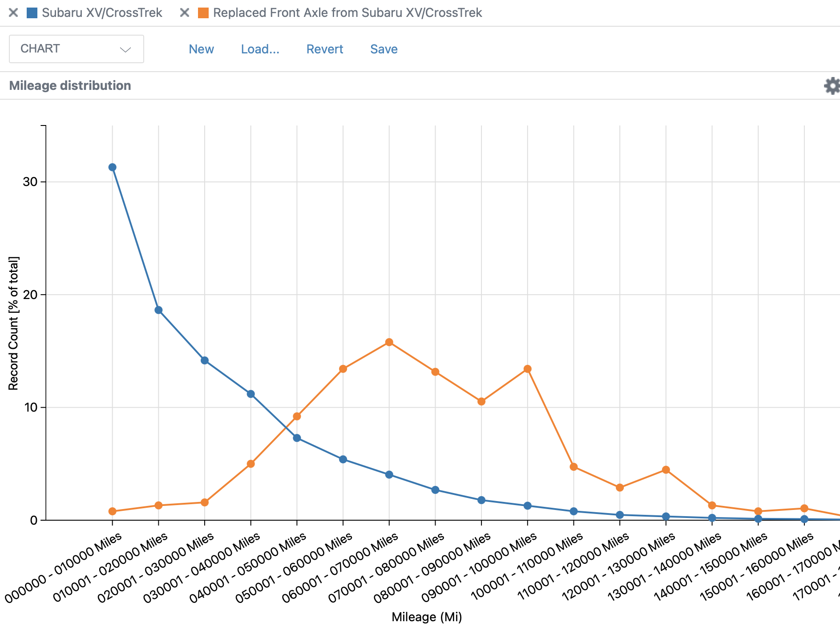Click the Load... link

click(x=260, y=49)
